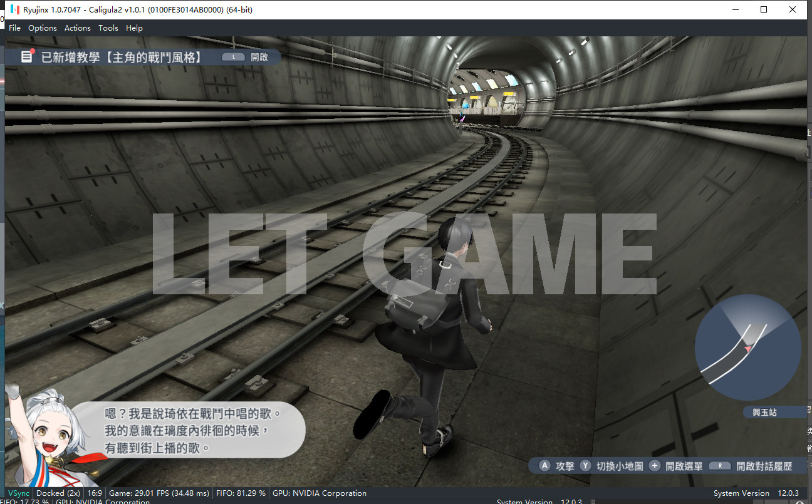The height and width of the screenshot is (504, 812).
Task: Open the Options menu
Action: (42, 28)
